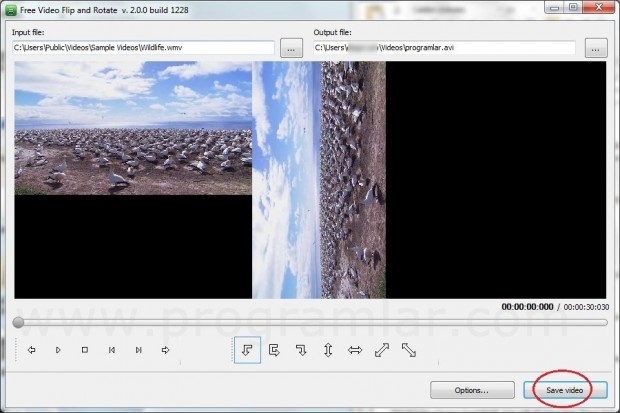Click the Save video button
The image size is (620, 413).
coord(565,390)
